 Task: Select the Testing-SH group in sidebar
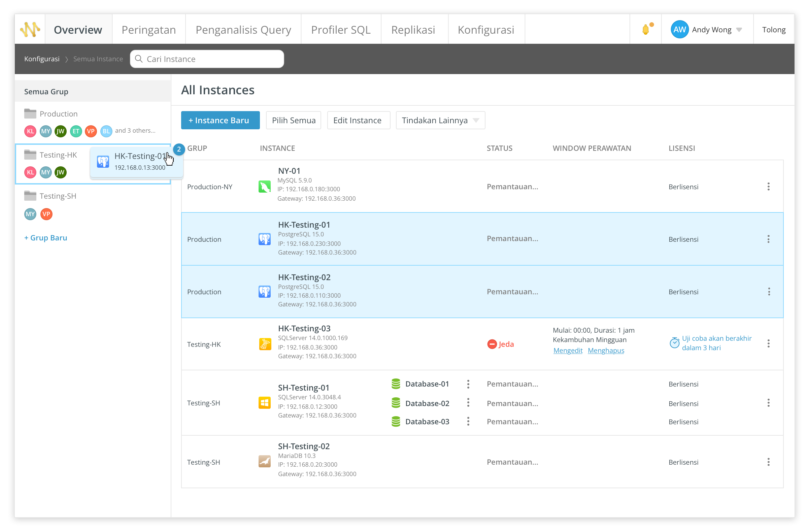[58, 196]
